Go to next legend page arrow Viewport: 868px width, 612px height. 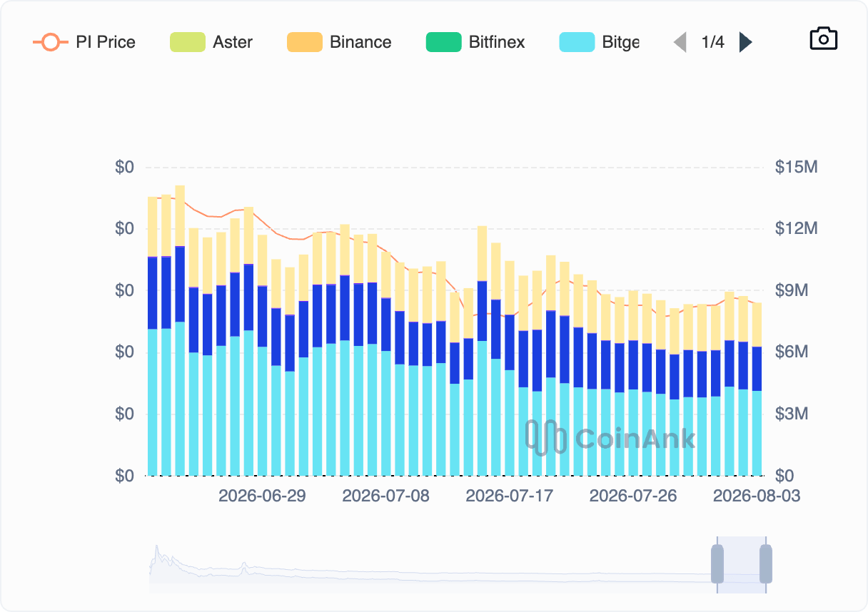click(745, 42)
